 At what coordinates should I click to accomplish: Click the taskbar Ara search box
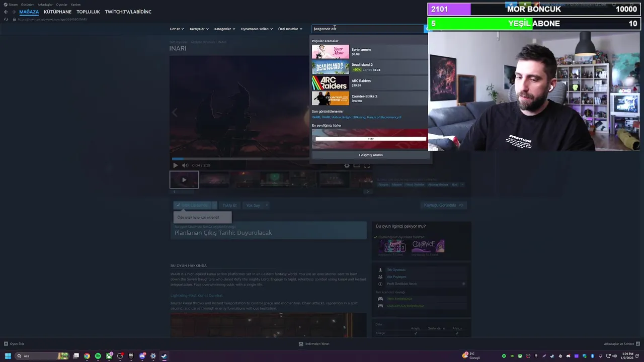click(42, 356)
